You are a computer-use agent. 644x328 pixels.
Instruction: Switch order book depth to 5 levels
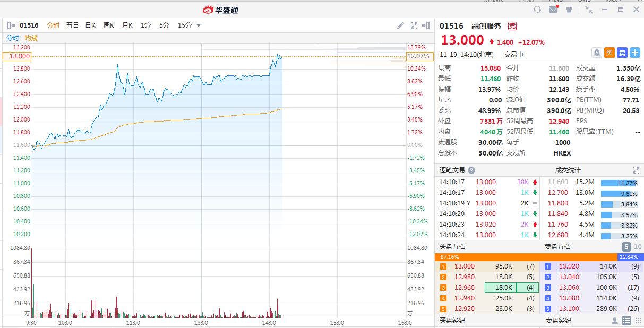[x=626, y=247]
